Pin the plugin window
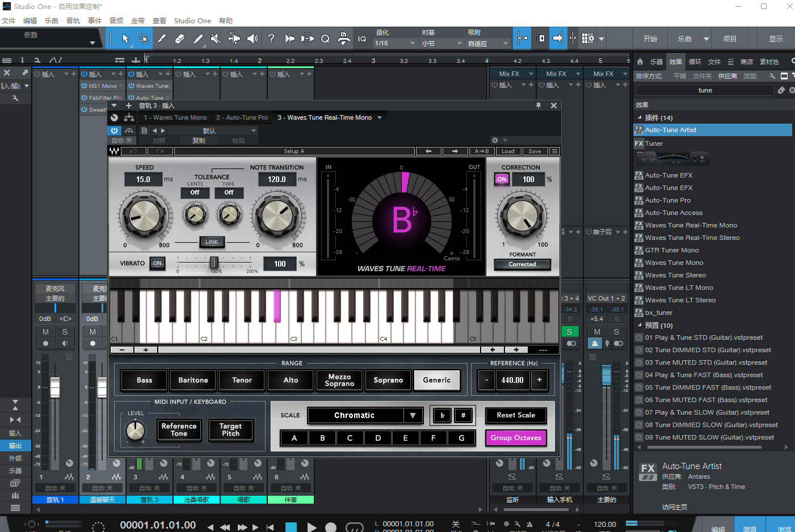Screen dimensions: 795x532 tap(539, 105)
